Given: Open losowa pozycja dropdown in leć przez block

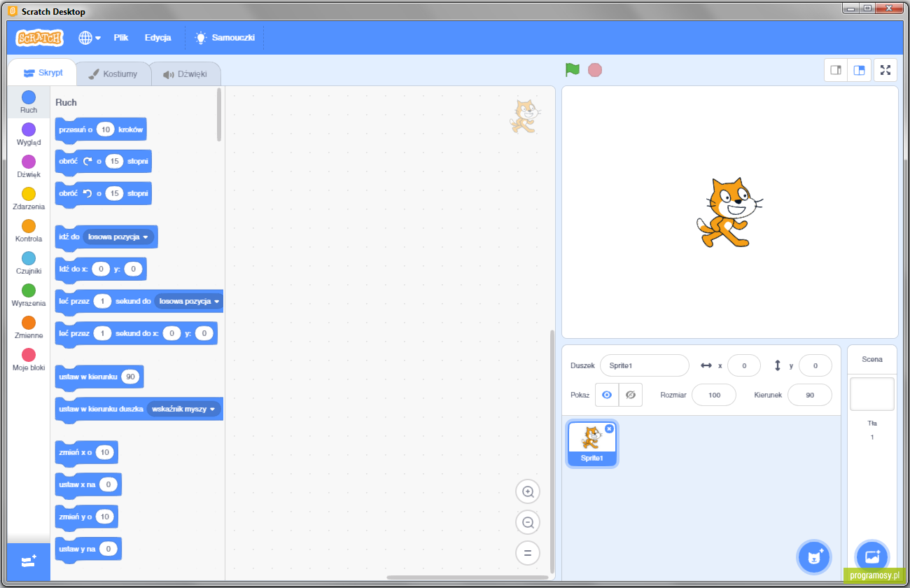Looking at the screenshot, I should pos(189,302).
